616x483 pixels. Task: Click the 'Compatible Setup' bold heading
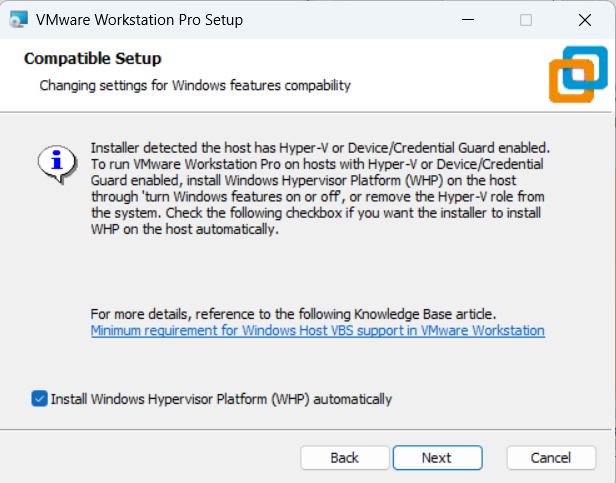click(92, 59)
